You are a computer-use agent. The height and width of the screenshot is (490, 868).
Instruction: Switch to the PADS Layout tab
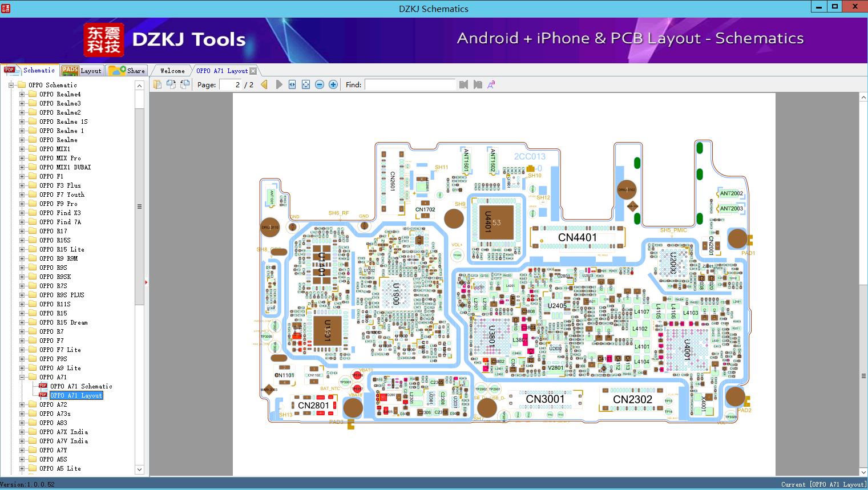point(82,70)
